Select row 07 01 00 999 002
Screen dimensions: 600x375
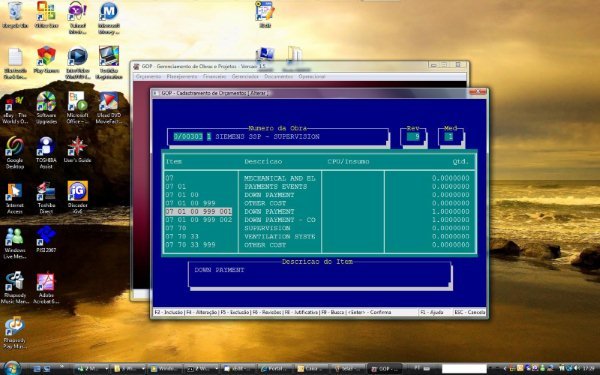pyautogui.click(x=320, y=220)
